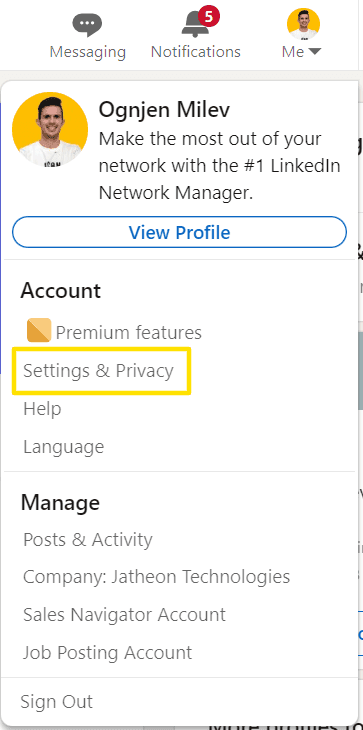This screenshot has width=363, height=730.
Task: Click the large profile photo in the menu
Action: (50, 129)
